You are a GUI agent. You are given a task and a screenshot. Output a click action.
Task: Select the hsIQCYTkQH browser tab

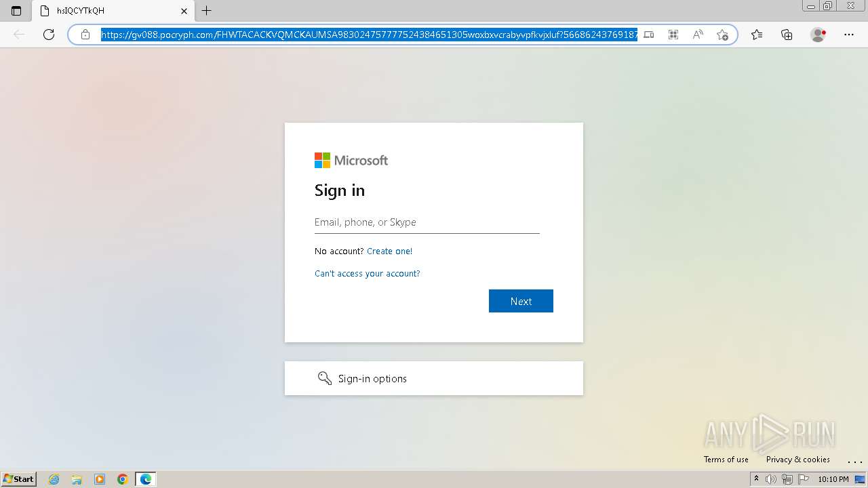click(x=113, y=11)
